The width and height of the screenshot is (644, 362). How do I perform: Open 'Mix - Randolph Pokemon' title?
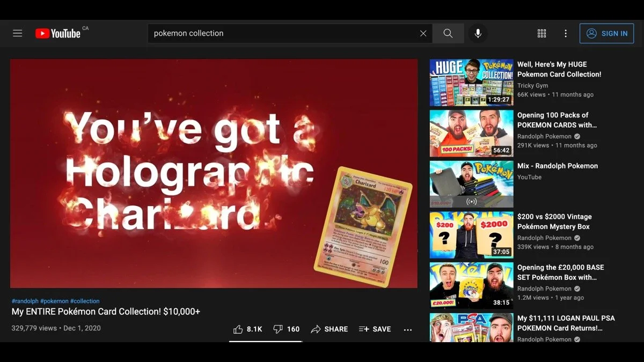tap(558, 166)
